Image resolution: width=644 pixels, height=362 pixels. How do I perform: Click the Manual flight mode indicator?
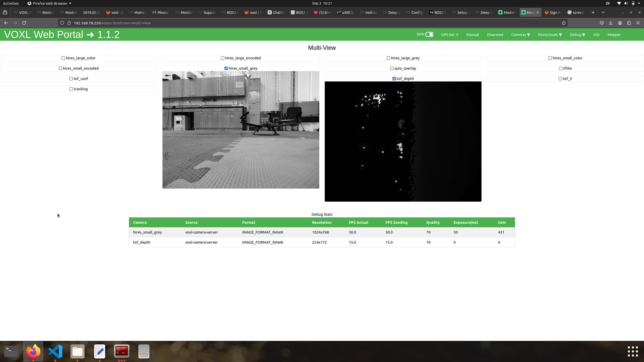coord(472,35)
